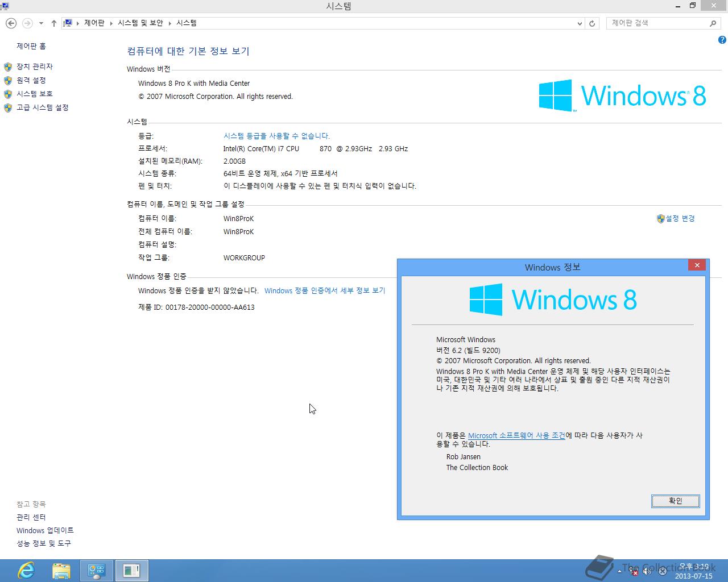Click 버전 6.2 (빌드 9200) text
728x582 pixels.
click(x=468, y=350)
